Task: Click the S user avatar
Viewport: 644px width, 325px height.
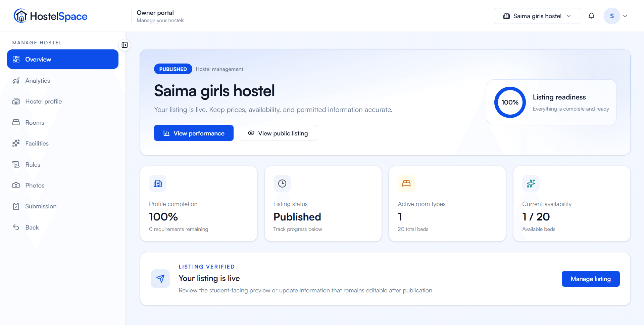Action: pyautogui.click(x=612, y=16)
